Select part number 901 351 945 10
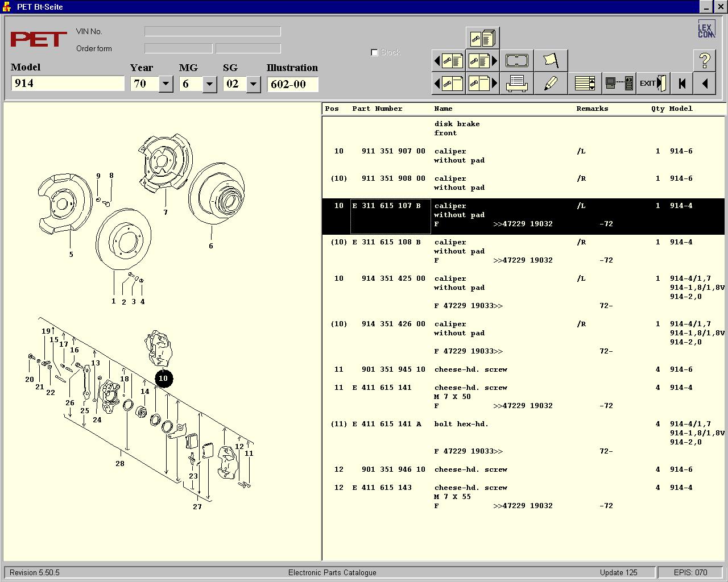The width and height of the screenshot is (728, 582). pos(394,369)
